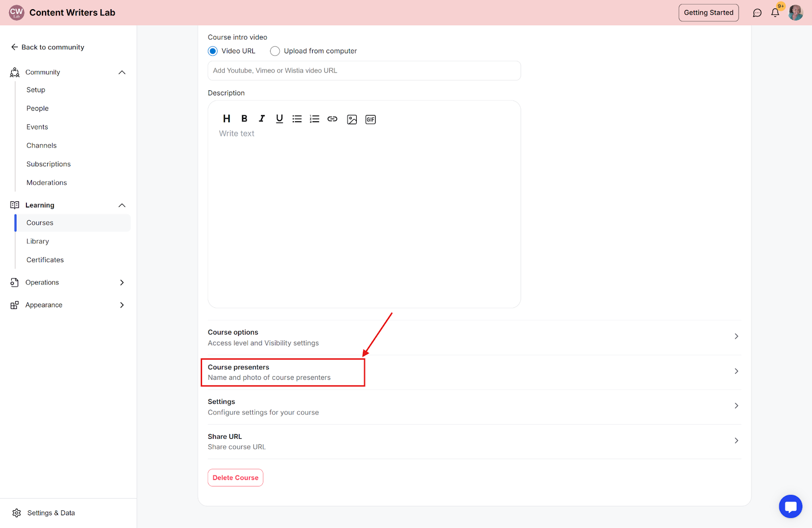Open the chat messages icon in header
Viewport: 812px width, 528px height.
click(x=757, y=13)
